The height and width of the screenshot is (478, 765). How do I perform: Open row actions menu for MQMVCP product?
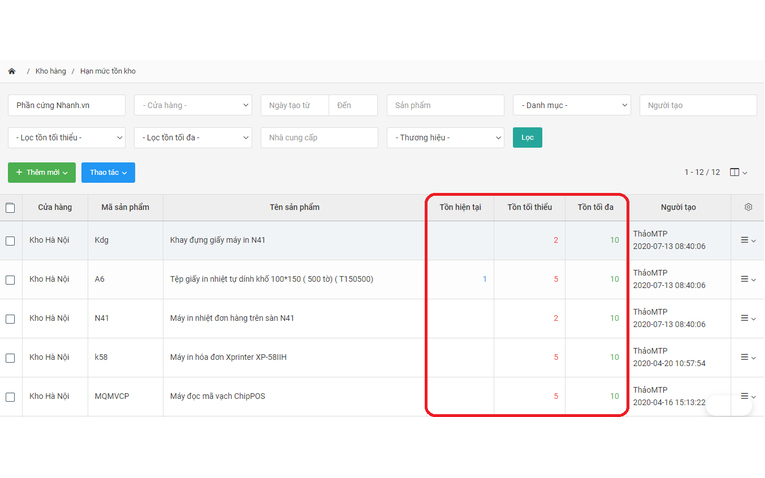(x=748, y=396)
